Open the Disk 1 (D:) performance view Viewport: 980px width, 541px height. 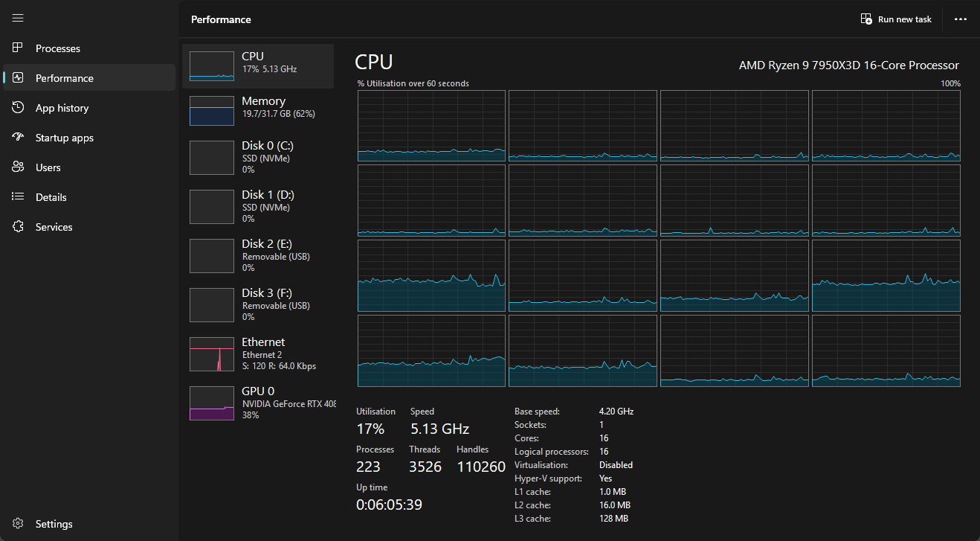tap(258, 206)
